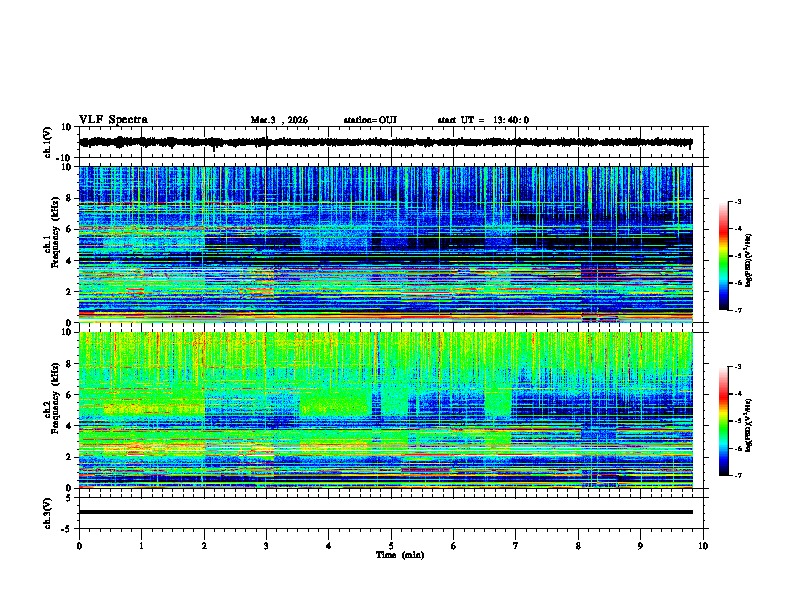
Task: Click time axis tick label "5"
Action: pos(391,546)
